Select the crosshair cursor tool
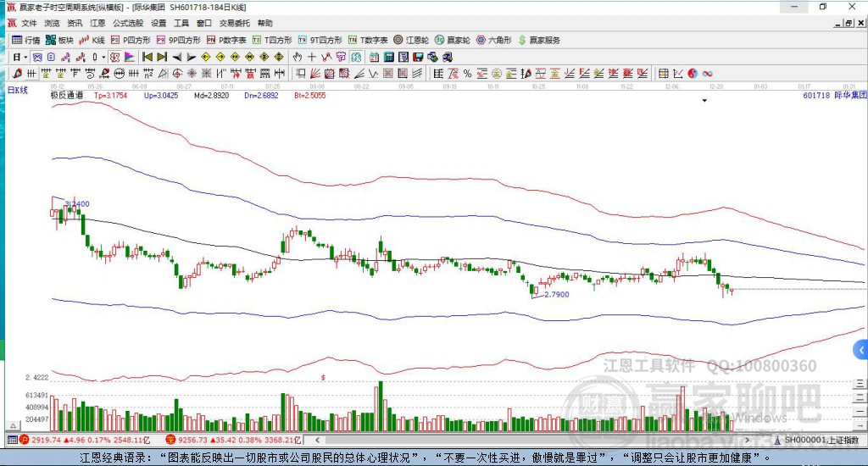The height and width of the screenshot is (466, 868). pyautogui.click(x=312, y=57)
